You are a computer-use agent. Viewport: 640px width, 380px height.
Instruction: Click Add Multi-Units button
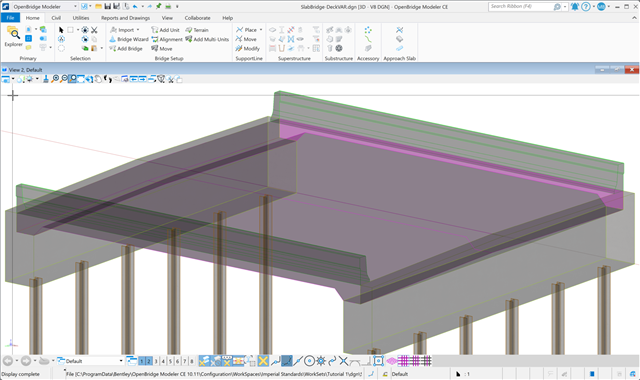pyautogui.click(x=207, y=39)
